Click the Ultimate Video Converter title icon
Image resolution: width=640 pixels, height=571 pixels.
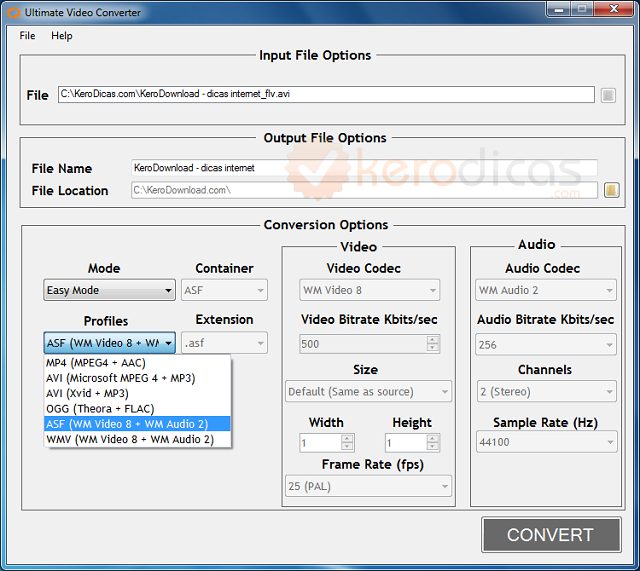pyautogui.click(x=13, y=13)
